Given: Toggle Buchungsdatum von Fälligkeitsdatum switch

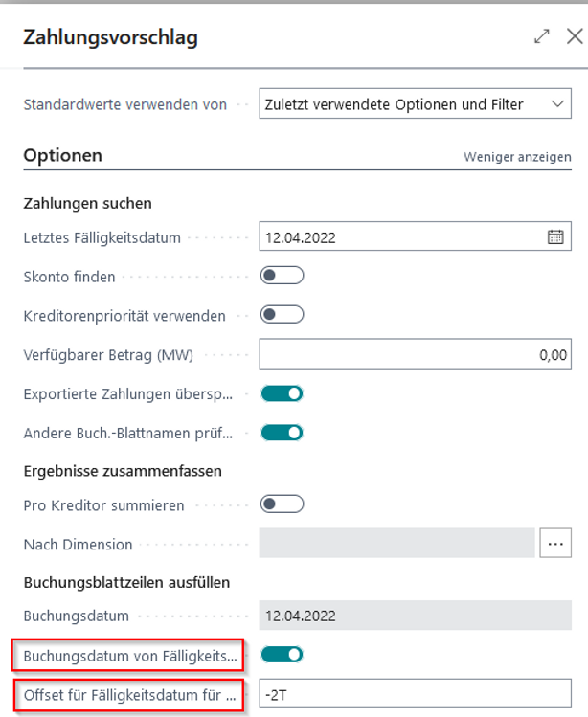Looking at the screenshot, I should (282, 655).
